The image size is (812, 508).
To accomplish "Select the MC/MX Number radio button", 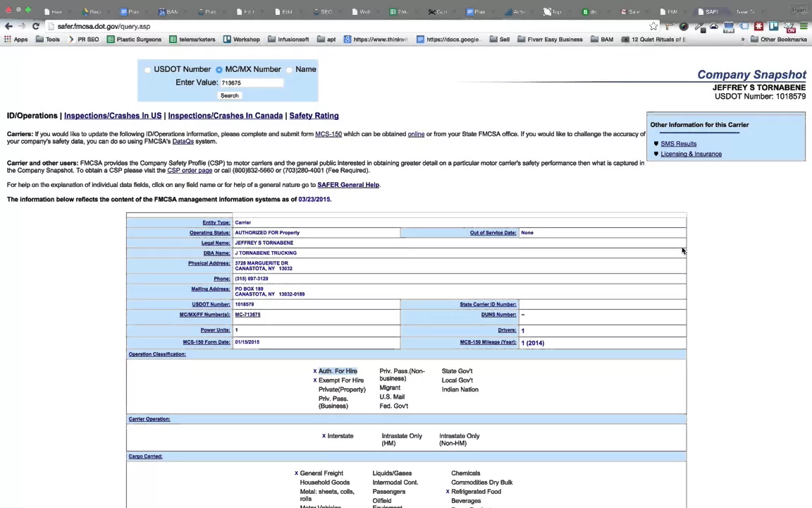I will [219, 69].
